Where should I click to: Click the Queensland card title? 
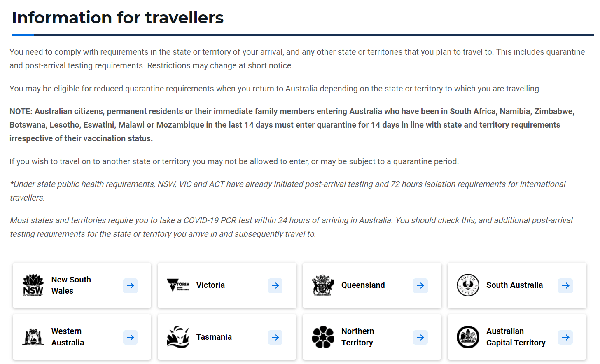[x=363, y=285]
